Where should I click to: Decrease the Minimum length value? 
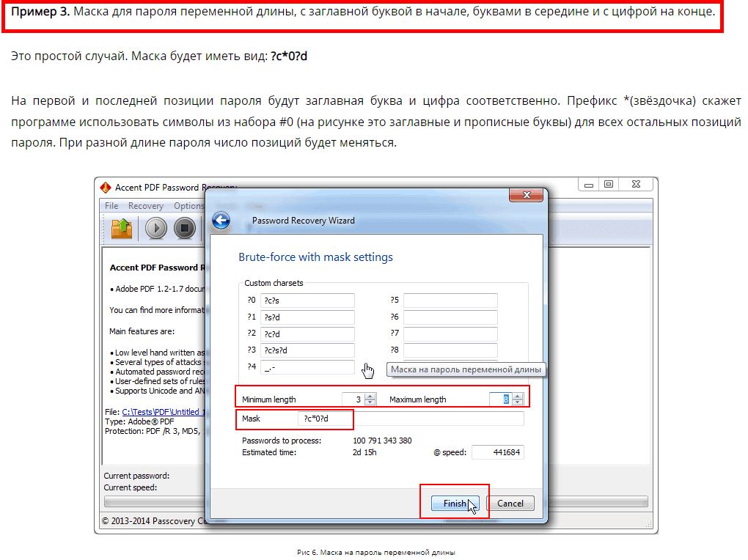pos(370,402)
